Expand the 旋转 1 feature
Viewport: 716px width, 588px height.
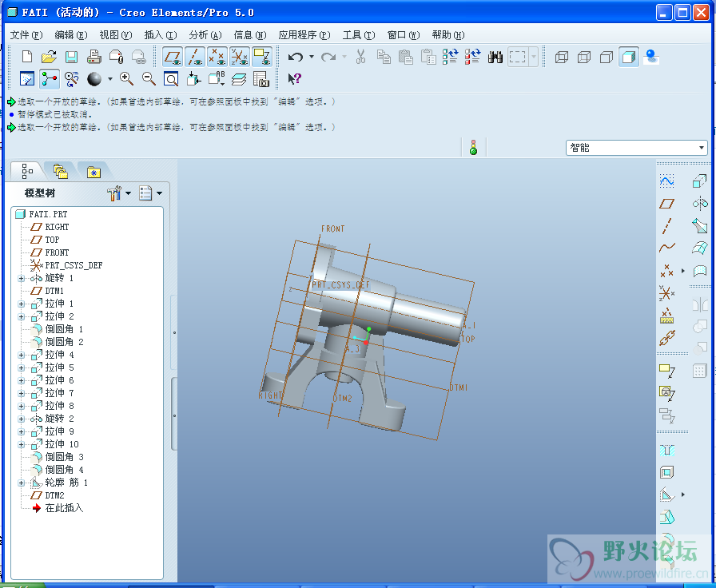[21, 278]
